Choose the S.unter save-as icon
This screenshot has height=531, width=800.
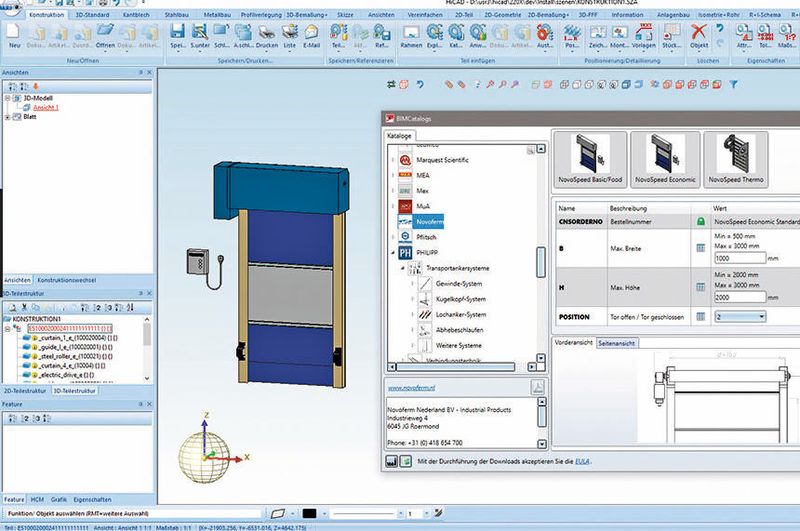pos(199,32)
